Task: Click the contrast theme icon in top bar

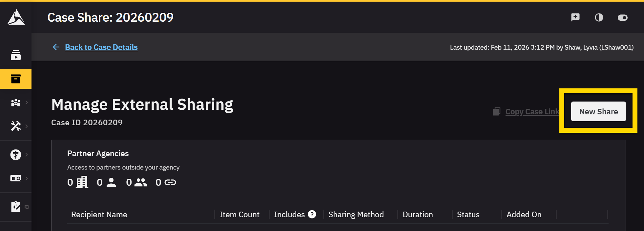Action: pos(599,17)
